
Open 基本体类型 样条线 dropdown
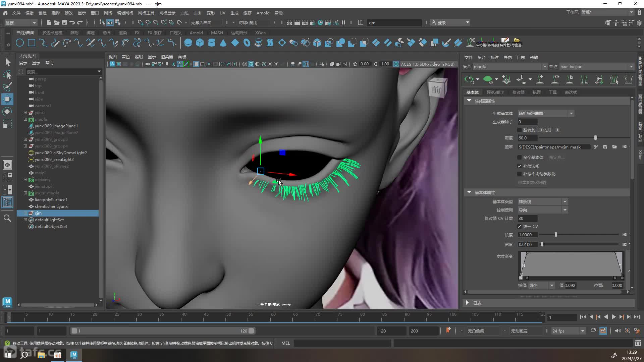tap(543, 202)
